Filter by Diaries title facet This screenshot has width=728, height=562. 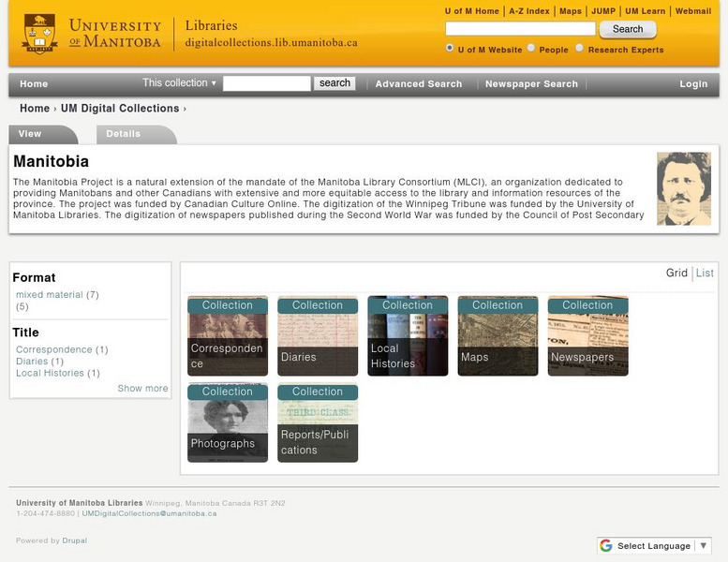click(x=32, y=361)
